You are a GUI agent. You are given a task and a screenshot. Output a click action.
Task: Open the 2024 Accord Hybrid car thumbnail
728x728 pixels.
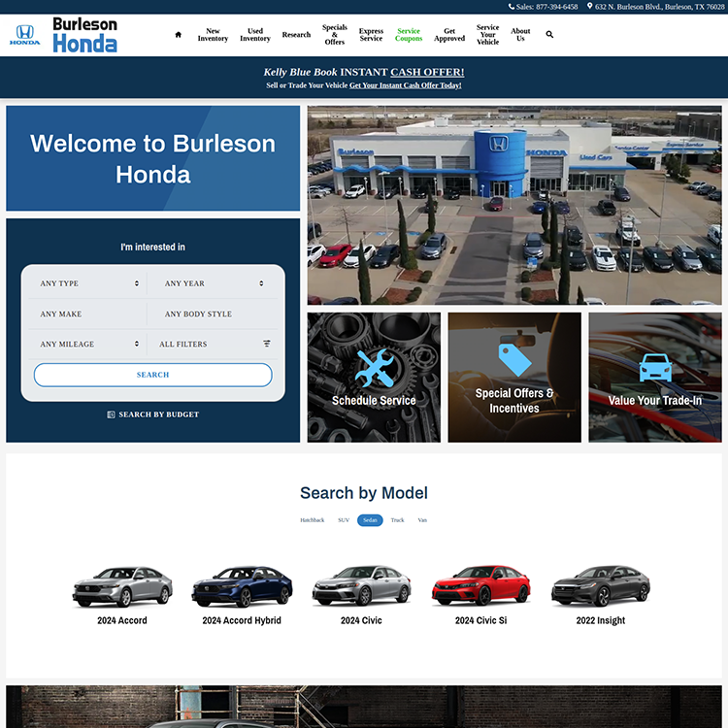[242, 586]
